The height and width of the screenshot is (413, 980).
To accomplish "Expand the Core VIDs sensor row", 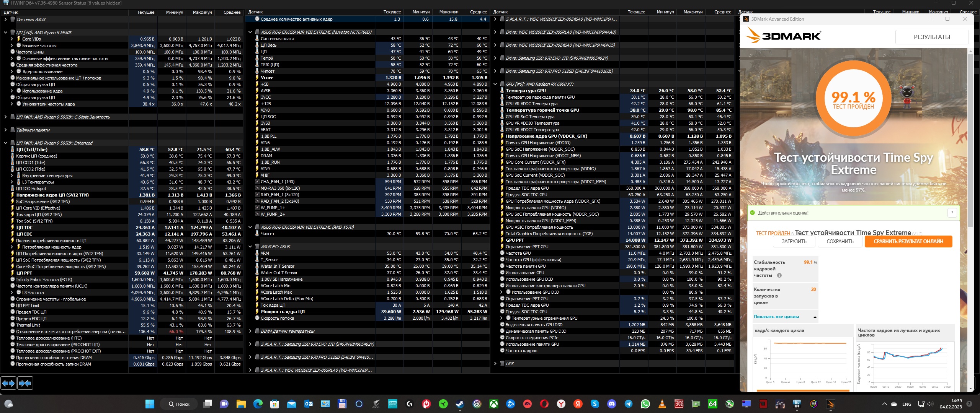I will pos(12,39).
